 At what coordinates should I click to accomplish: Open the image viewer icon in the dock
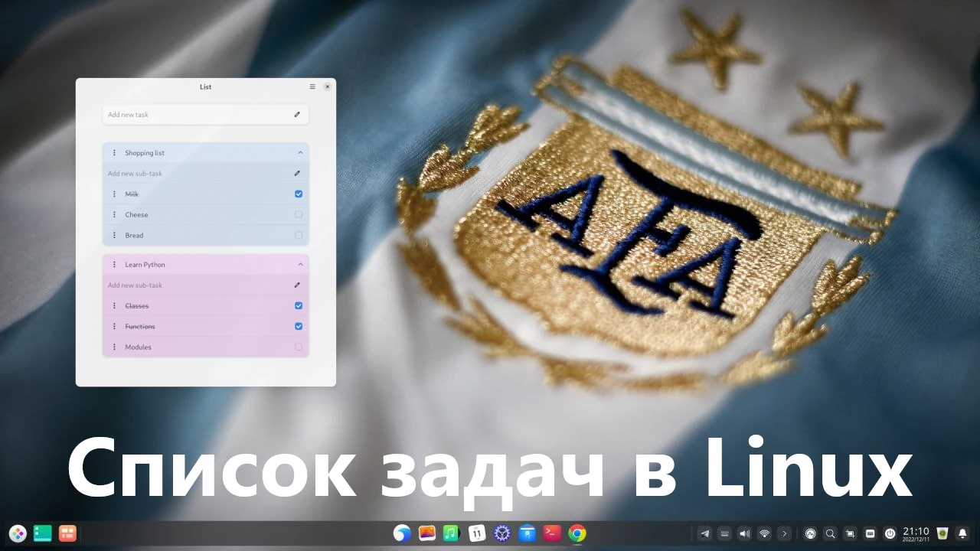tap(426, 533)
